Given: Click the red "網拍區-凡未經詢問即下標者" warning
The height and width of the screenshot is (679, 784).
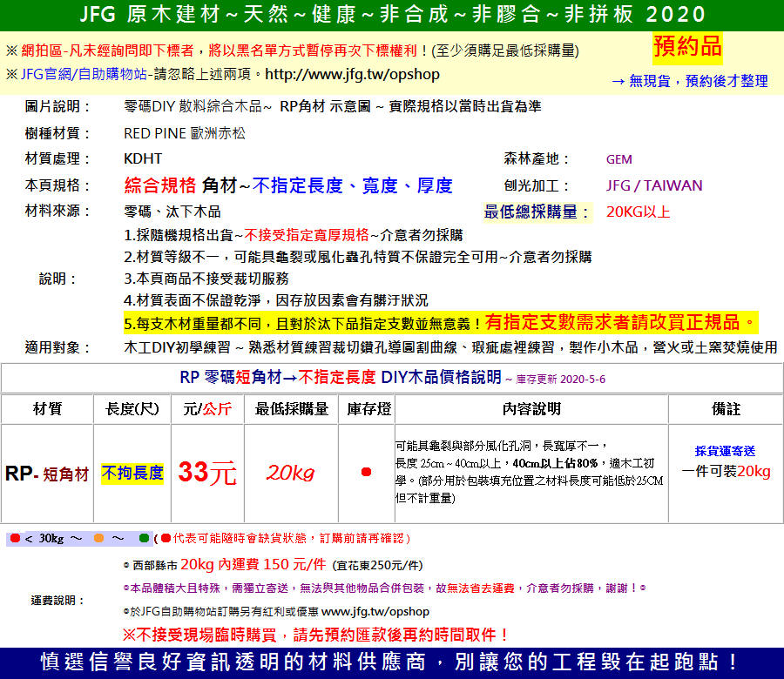Looking at the screenshot, I should [x=218, y=50].
